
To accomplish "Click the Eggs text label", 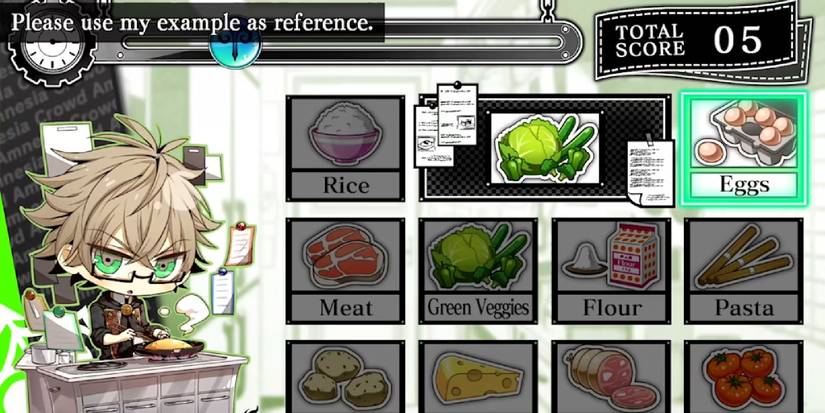I will pos(744,185).
